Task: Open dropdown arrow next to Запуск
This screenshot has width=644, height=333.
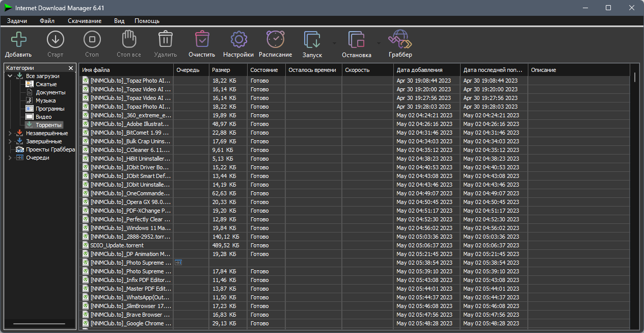Action: point(334,43)
